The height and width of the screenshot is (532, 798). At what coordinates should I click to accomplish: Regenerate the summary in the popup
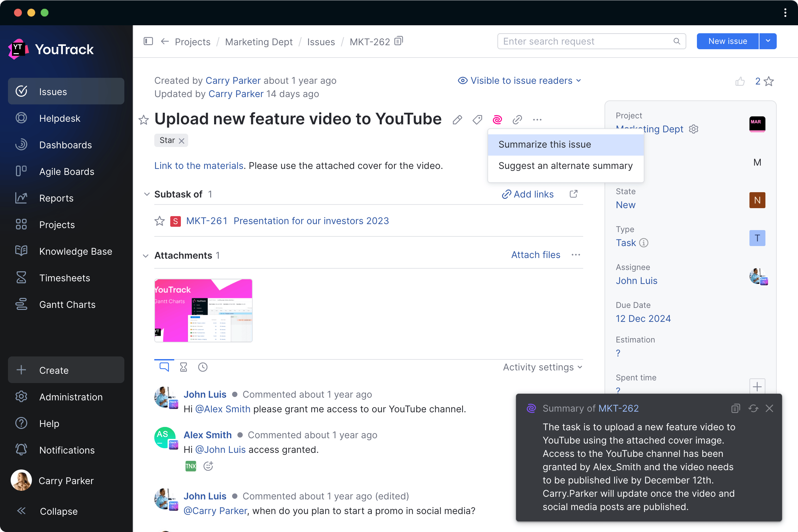753,409
